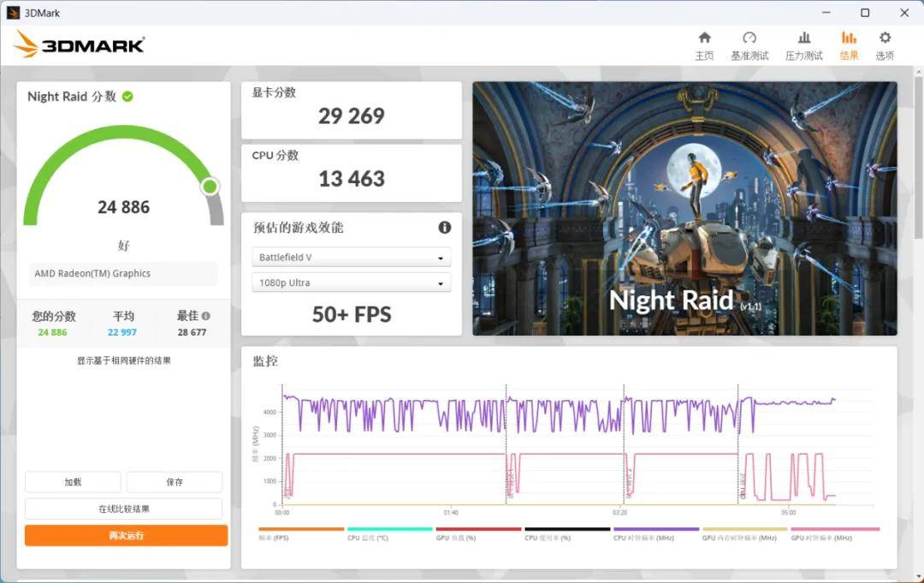Click the Night Raid preview image
Viewport: 924px width, 583px height.
point(684,209)
